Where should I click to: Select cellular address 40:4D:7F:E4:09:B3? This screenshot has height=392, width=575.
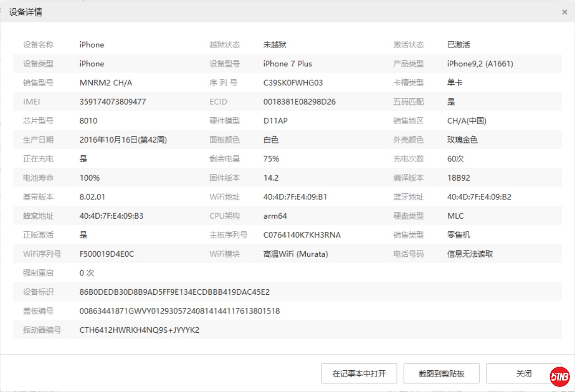point(112,216)
